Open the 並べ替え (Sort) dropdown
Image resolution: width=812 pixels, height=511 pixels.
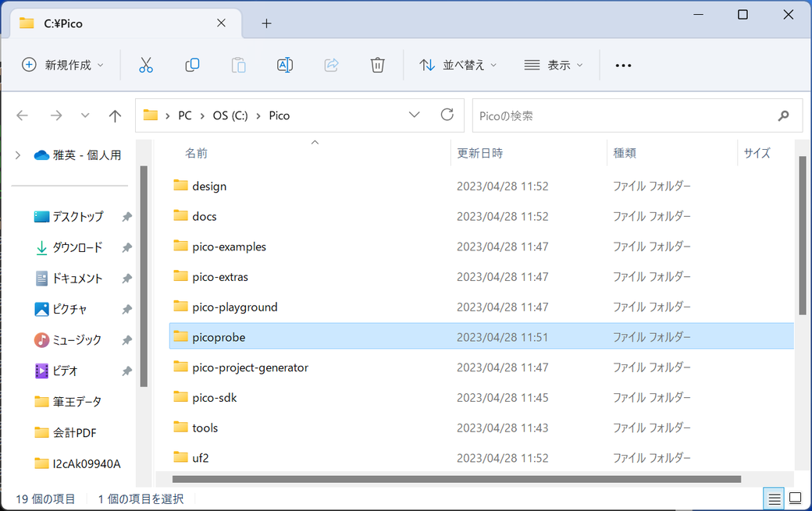click(458, 66)
